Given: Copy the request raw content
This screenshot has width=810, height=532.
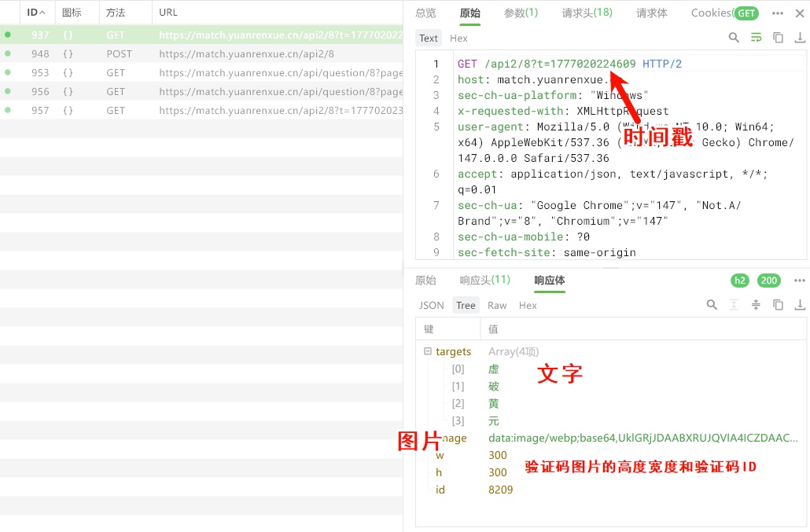Looking at the screenshot, I should point(778,38).
